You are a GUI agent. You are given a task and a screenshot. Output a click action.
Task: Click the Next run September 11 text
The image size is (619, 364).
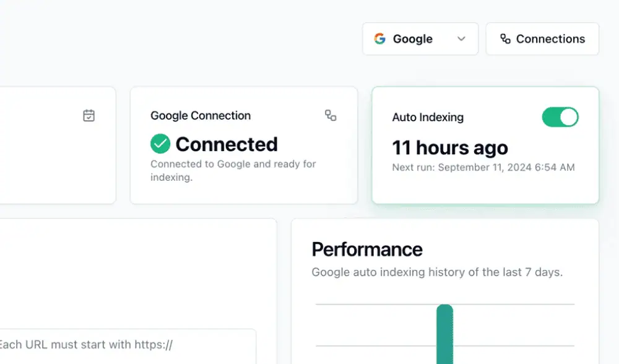483,168
